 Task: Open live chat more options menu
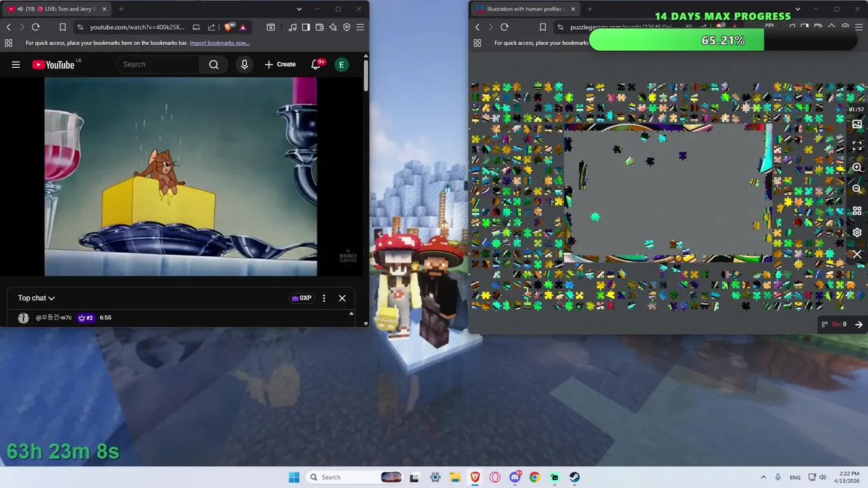click(324, 298)
